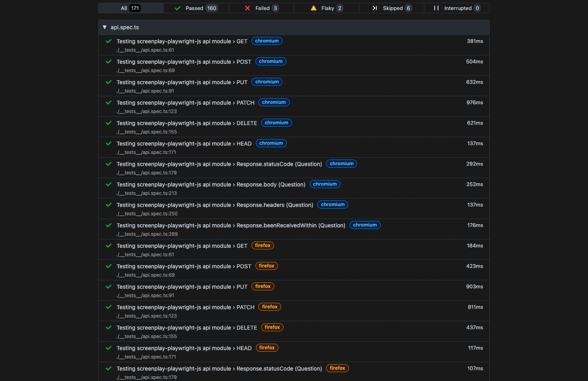Click the green check icon on Response.body (Question) test

(108, 184)
